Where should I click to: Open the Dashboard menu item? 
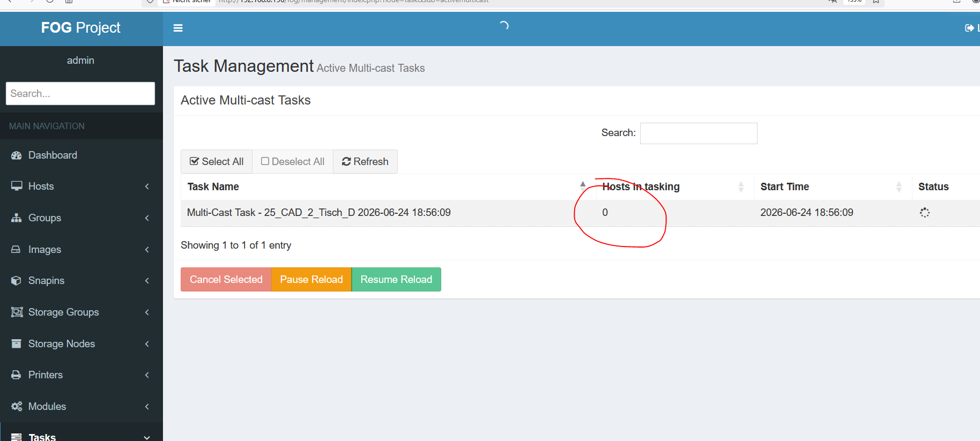[81, 155]
